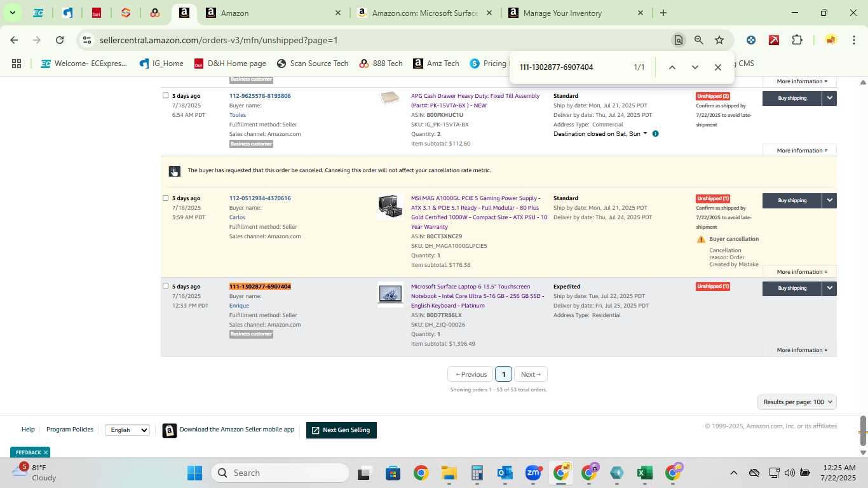Expand Buy shipping options for Enrique order
The height and width of the screenshot is (488, 868).
click(829, 288)
